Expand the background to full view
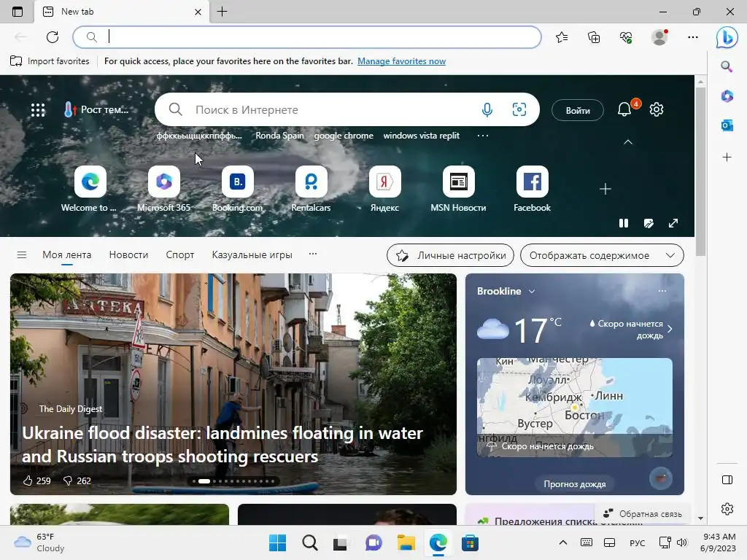The width and height of the screenshot is (747, 560). pyautogui.click(x=673, y=223)
